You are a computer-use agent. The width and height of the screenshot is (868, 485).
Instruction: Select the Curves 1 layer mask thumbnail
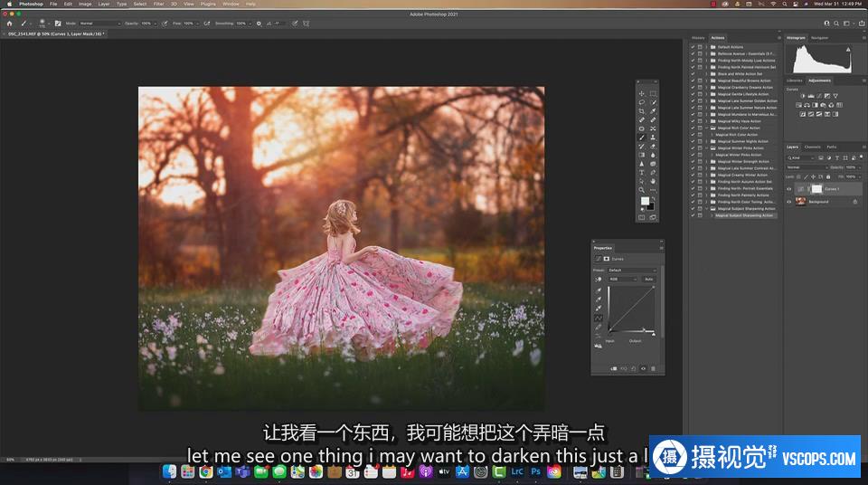point(816,189)
